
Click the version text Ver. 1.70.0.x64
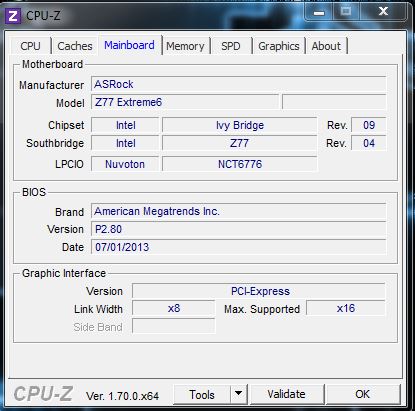(x=122, y=396)
